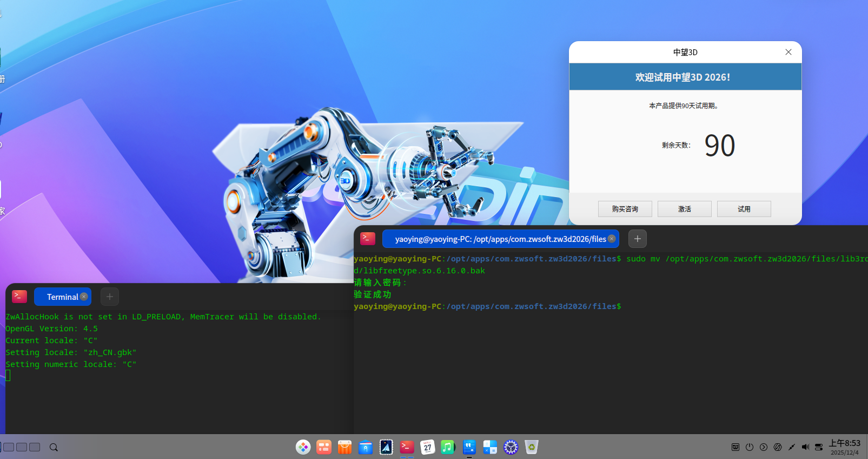Click the '请输入密码:' terminal line
Screen dimensions: 868x459
(380, 283)
